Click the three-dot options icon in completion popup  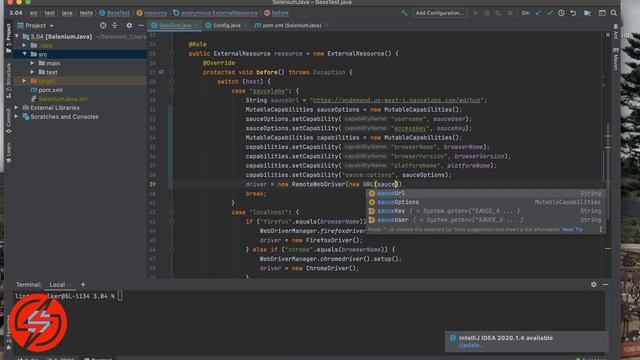click(x=601, y=230)
